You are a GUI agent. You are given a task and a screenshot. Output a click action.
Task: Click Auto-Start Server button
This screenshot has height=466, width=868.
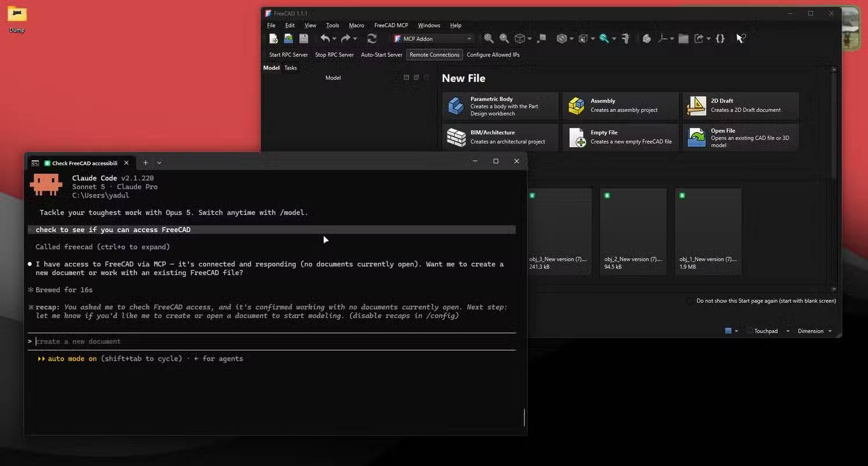(381, 55)
